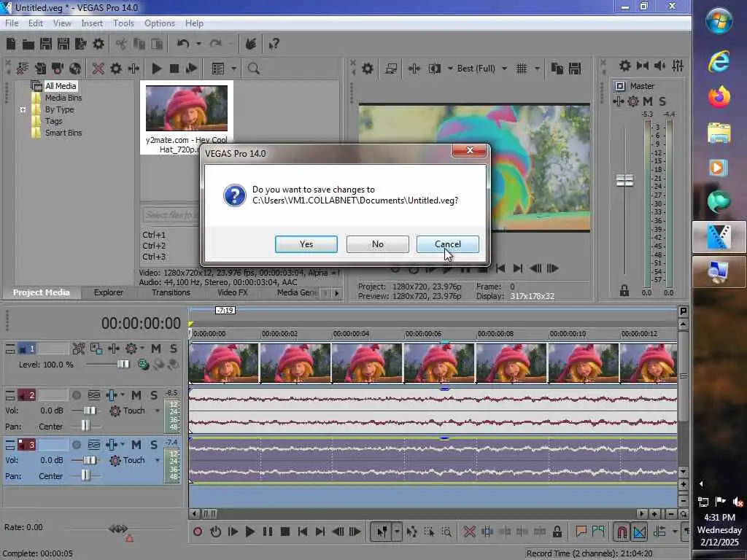This screenshot has width=747, height=560.
Task: Click the Cut scissors icon
Action: (121, 44)
